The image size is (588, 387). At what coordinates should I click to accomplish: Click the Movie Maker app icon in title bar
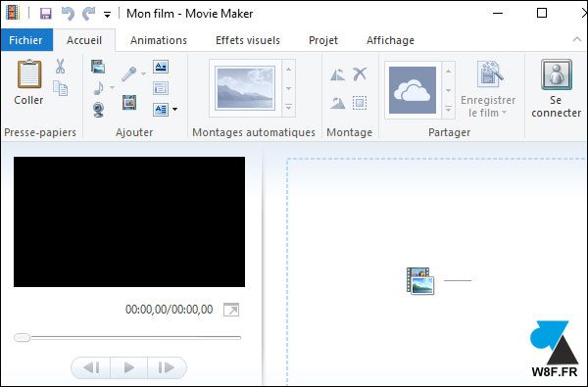pyautogui.click(x=13, y=14)
